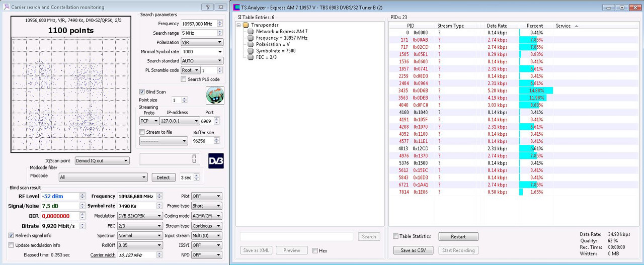Select the Network = Express AM 7 tree entry
This screenshot has height=265, width=644.
(281, 32)
